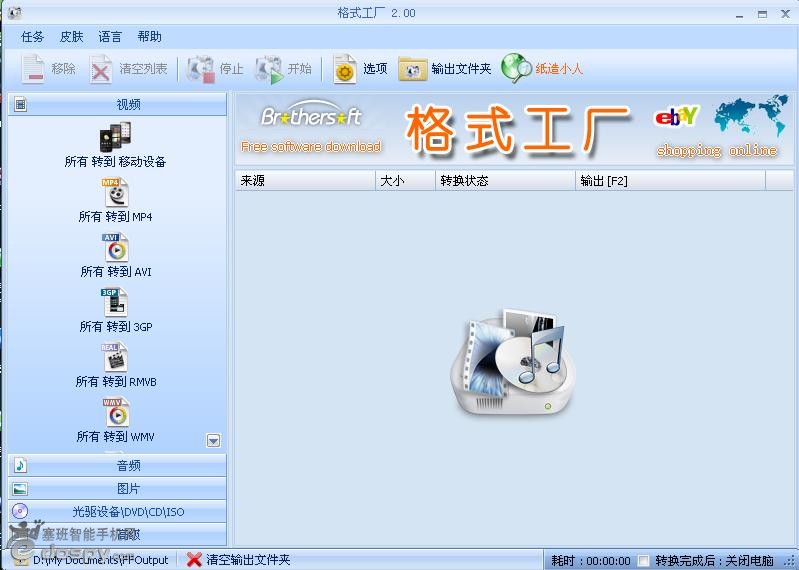Click the film icon on 视频 header

click(x=20, y=104)
